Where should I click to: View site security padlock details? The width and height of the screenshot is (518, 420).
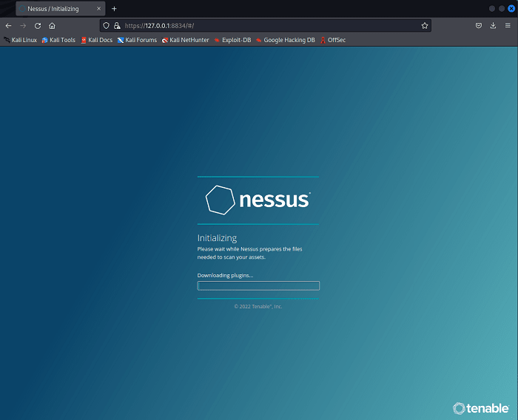pyautogui.click(x=117, y=26)
